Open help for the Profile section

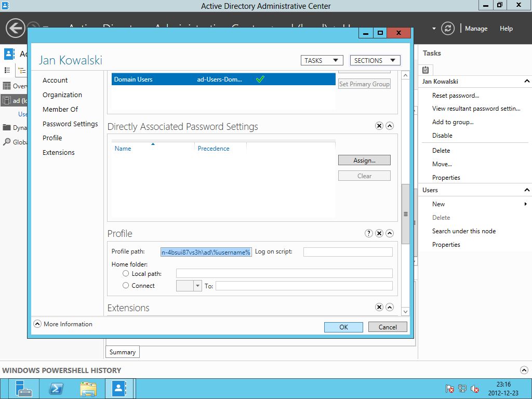368,233
